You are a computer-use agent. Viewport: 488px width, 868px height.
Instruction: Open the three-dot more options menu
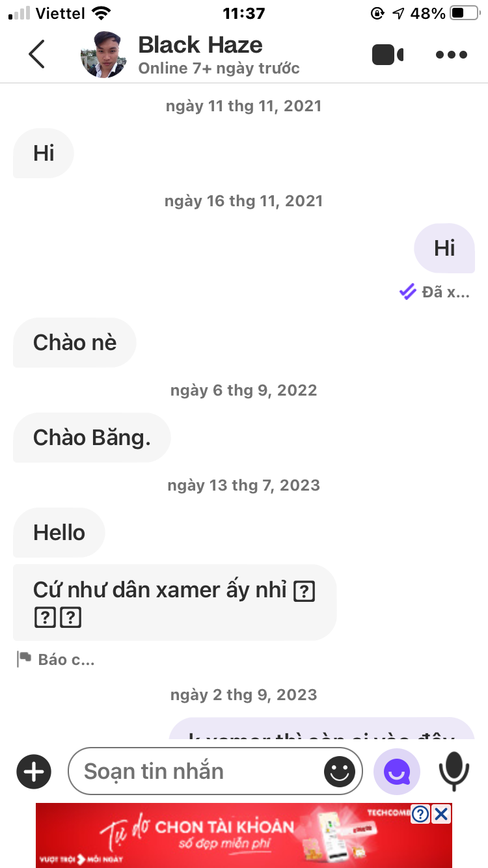(x=452, y=55)
